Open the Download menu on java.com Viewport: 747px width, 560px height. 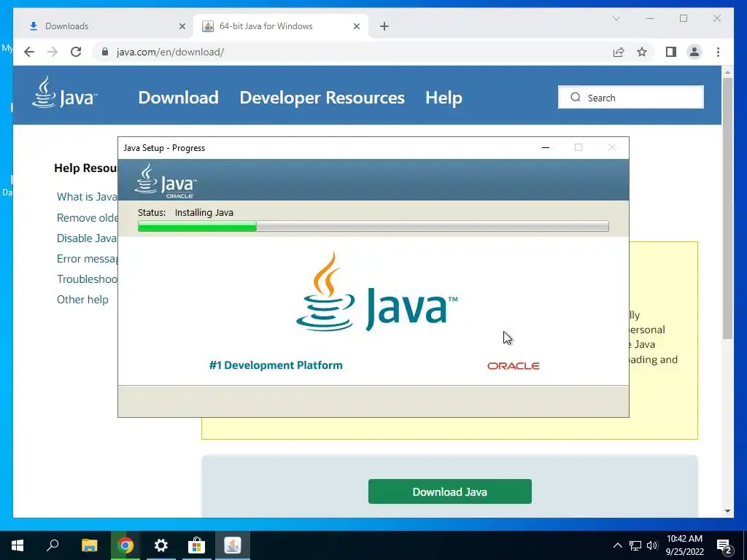tap(178, 98)
